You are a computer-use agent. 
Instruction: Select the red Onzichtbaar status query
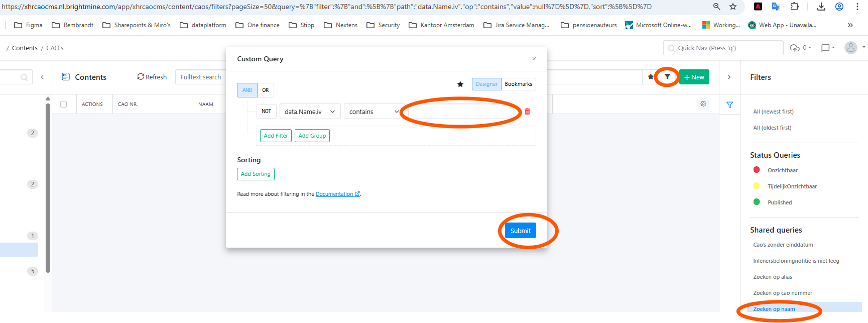(x=782, y=170)
